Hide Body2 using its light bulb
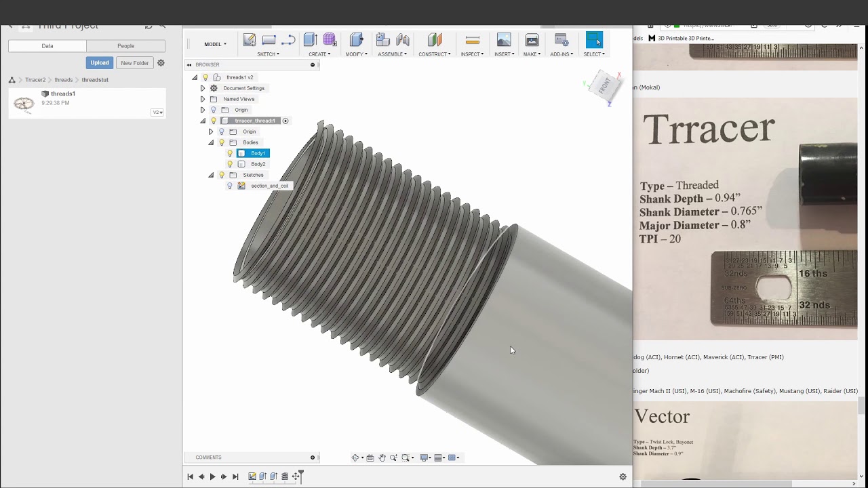 230,164
